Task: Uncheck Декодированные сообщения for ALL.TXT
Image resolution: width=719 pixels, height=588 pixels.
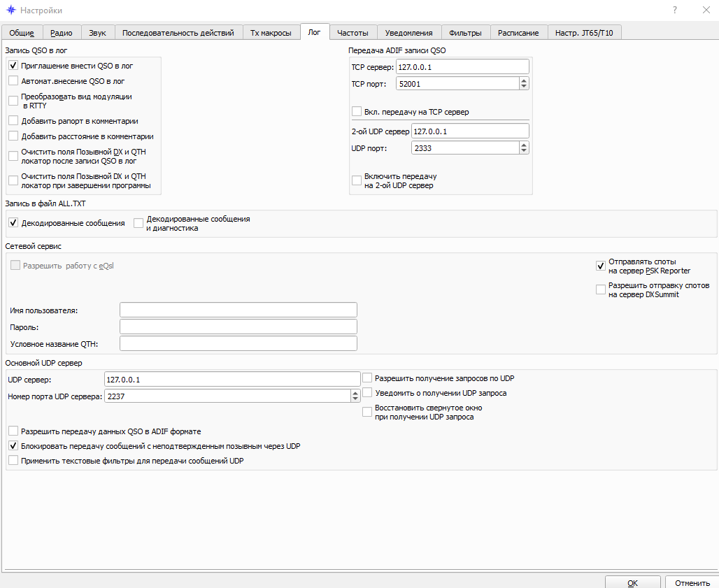Action: pos(13,223)
